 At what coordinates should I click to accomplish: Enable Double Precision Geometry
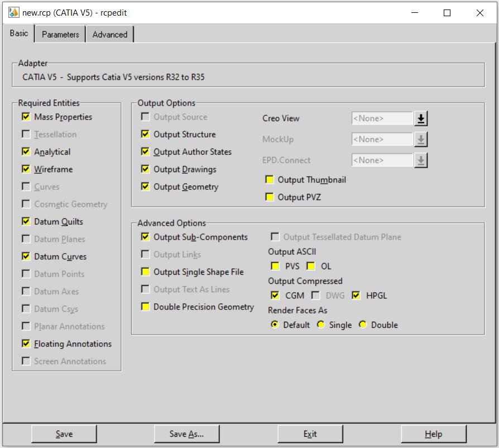click(145, 307)
